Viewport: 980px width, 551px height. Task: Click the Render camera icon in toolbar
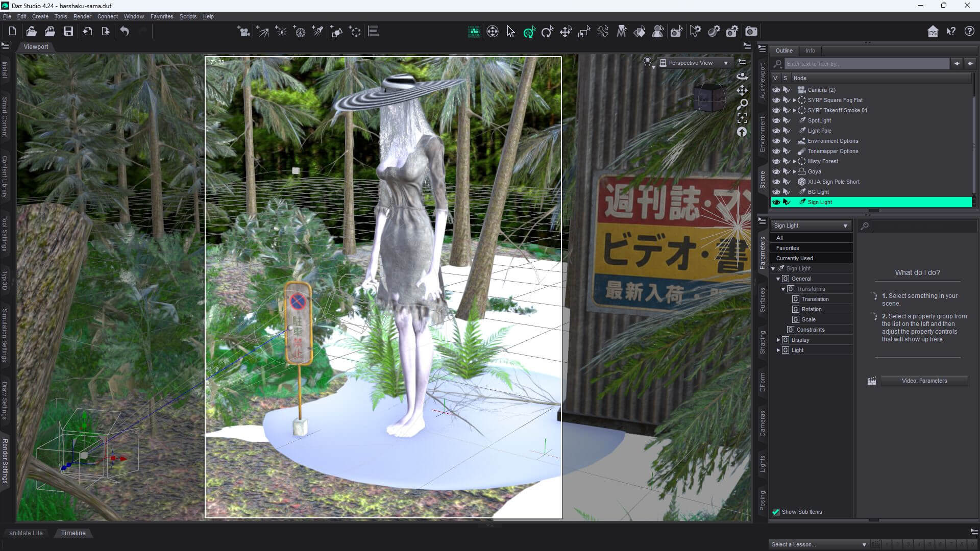click(751, 32)
